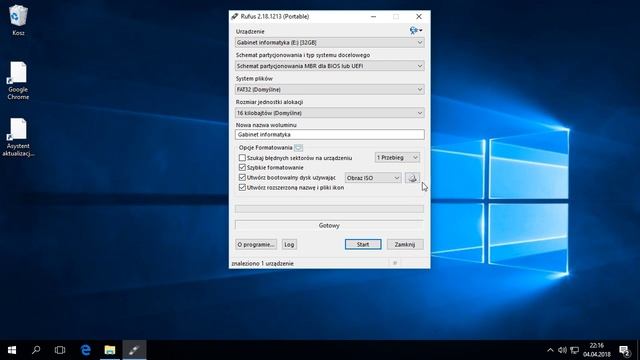Open File Explorer from taskbar
This screenshot has height=360, width=640.
coord(110,350)
